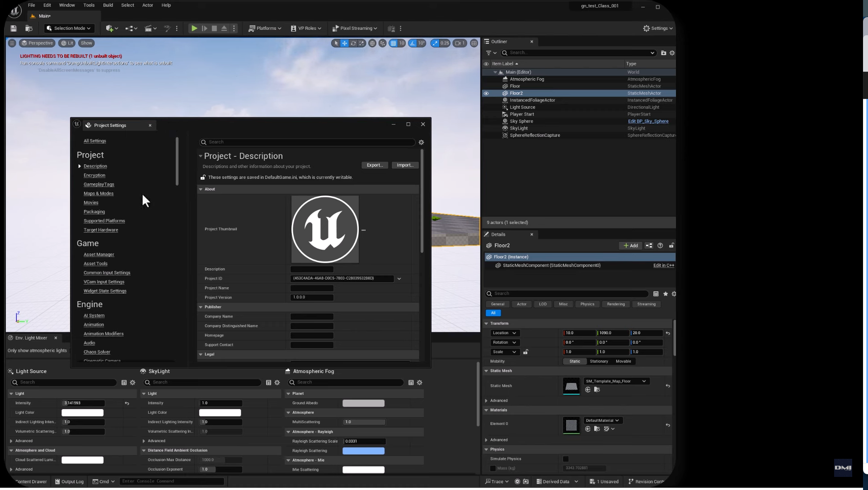868x490 pixels.
Task: Open the Settings dropdown in toolbar
Action: [658, 28]
